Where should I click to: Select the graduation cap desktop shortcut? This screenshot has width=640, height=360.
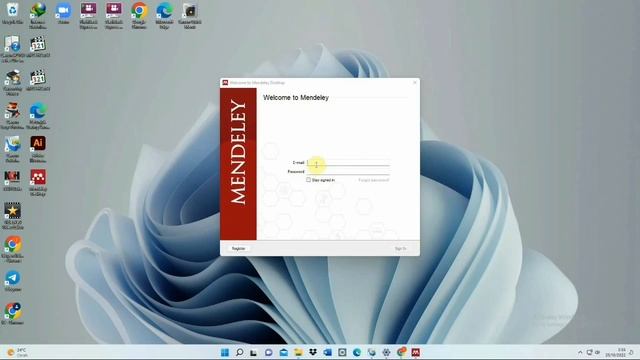(12, 82)
